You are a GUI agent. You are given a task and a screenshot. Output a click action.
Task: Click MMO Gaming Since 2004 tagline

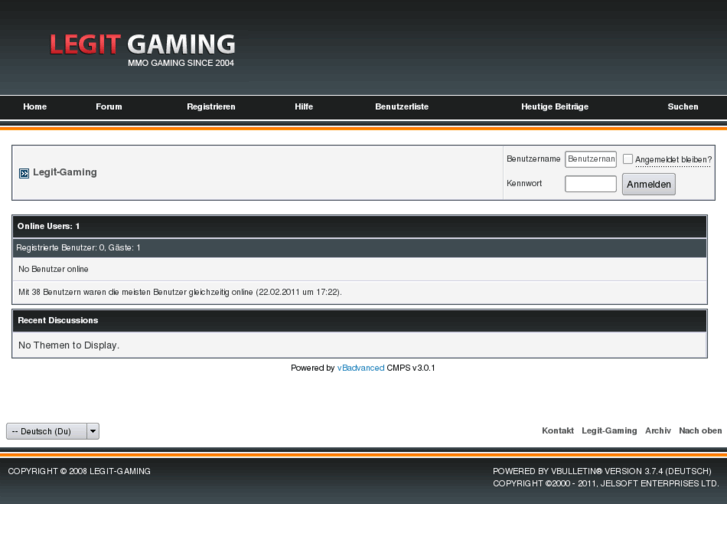(181, 63)
